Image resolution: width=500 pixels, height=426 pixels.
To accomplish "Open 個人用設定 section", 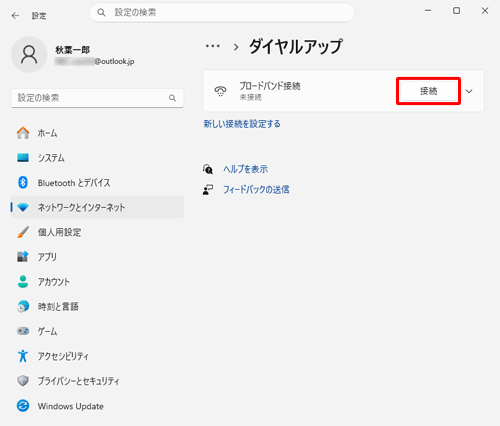I will pos(97,232).
